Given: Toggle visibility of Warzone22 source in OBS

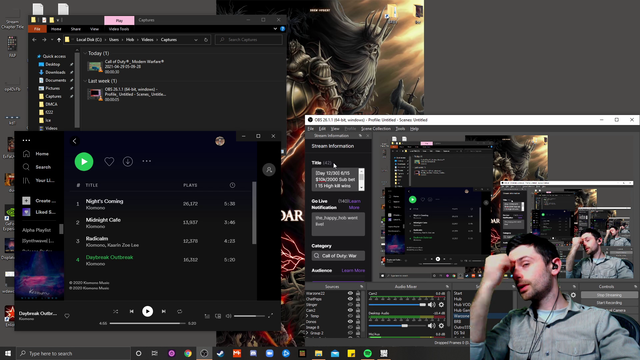Looking at the screenshot, I should pyautogui.click(x=350, y=293).
